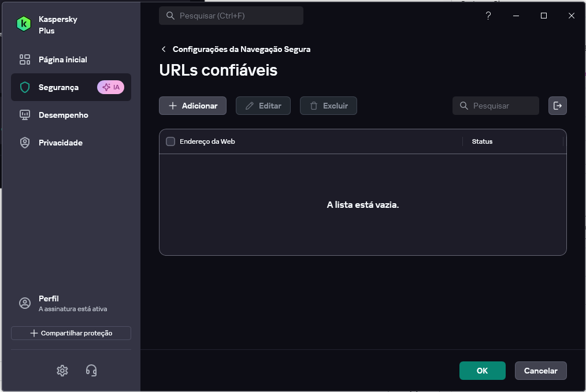Click the Status column header
This screenshot has width=586, height=392.
coord(482,141)
